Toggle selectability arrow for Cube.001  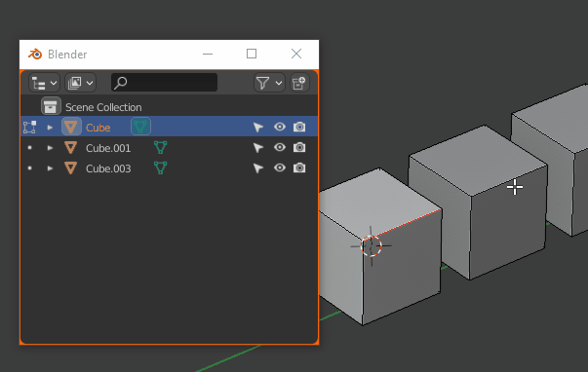click(258, 148)
